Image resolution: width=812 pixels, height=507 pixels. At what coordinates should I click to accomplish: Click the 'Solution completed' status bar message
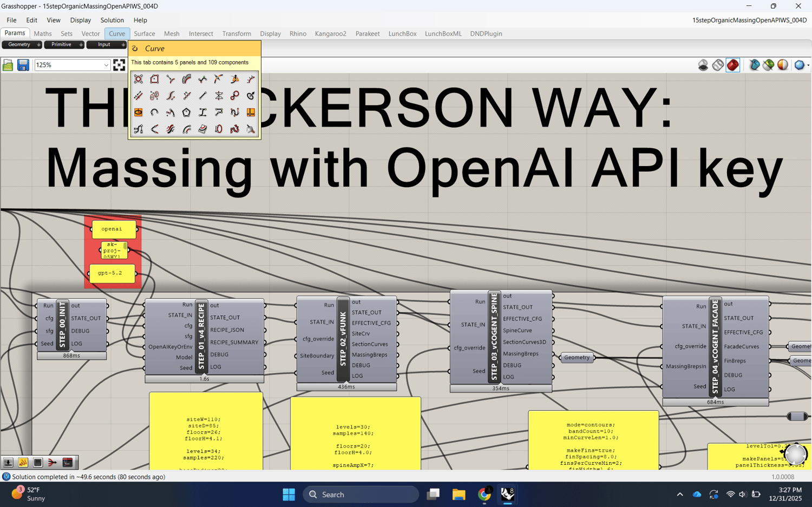[x=89, y=477]
